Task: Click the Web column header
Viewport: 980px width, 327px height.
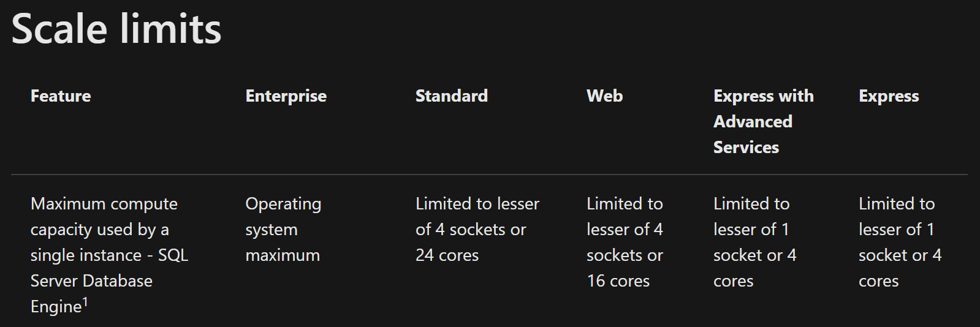Action: [604, 96]
